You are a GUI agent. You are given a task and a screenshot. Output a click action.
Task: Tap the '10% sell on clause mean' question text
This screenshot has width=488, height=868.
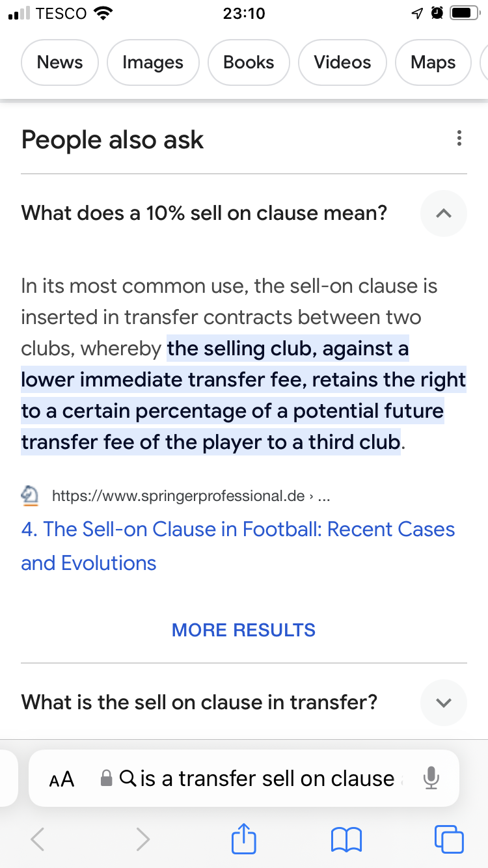click(204, 213)
